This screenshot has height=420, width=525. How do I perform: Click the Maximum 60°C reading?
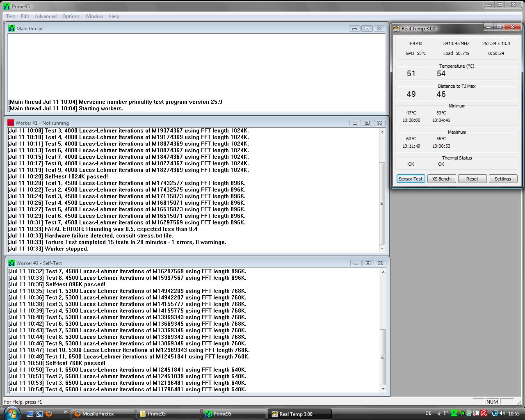click(x=411, y=139)
